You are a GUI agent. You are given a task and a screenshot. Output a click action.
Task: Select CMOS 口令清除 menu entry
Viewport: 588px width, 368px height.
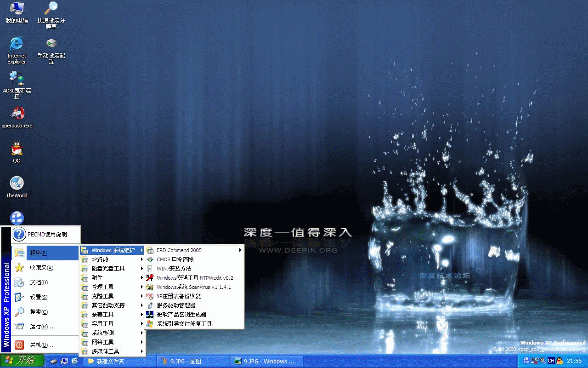pyautogui.click(x=175, y=259)
